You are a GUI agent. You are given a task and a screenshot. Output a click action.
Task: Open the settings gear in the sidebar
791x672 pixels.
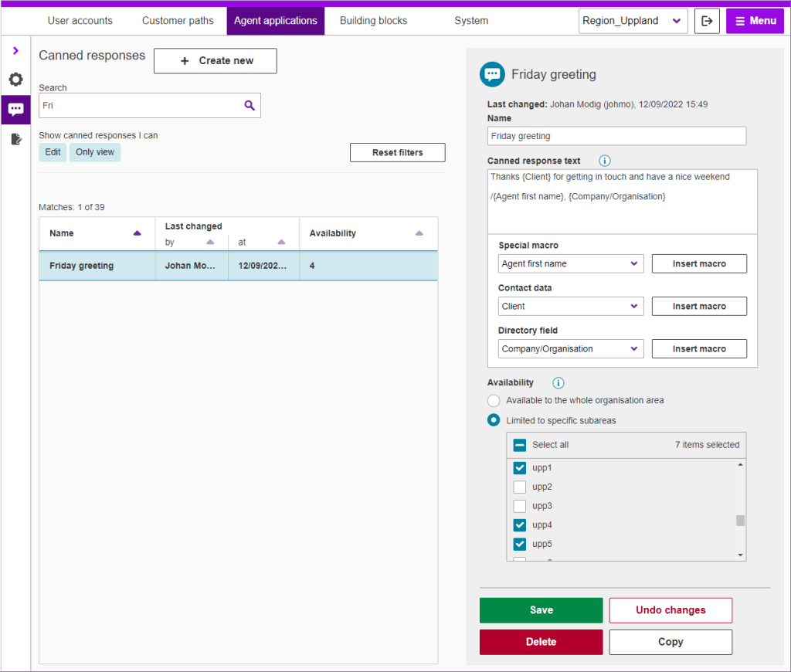(x=15, y=80)
